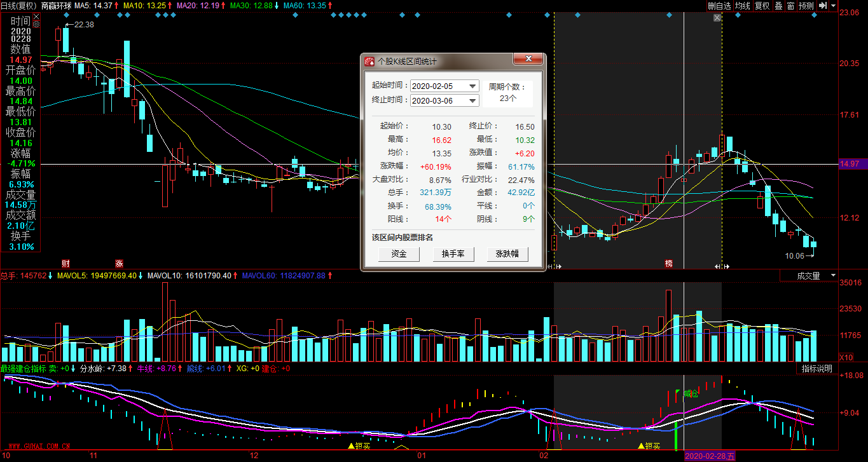Click the 减仓 signal icon

pos(691,394)
